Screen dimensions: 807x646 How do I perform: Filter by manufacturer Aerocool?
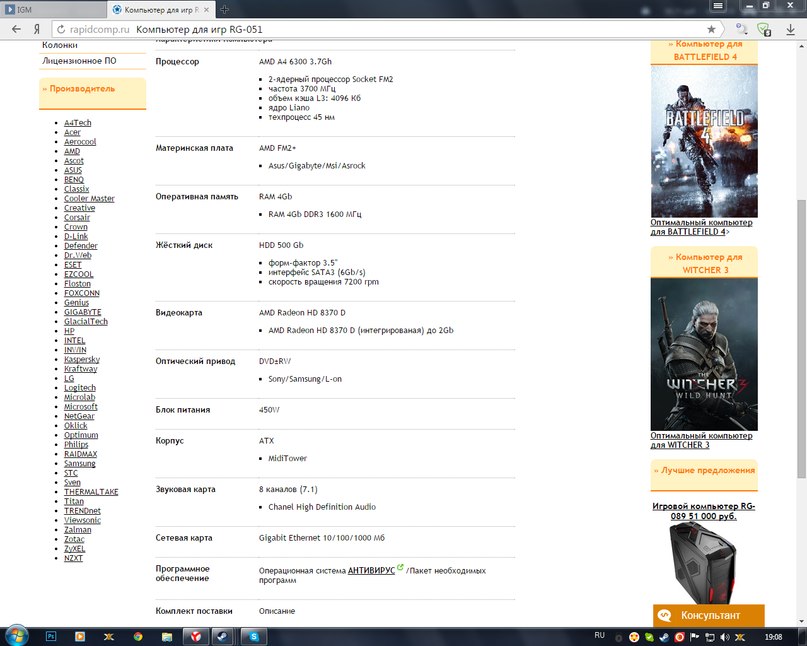[80, 142]
